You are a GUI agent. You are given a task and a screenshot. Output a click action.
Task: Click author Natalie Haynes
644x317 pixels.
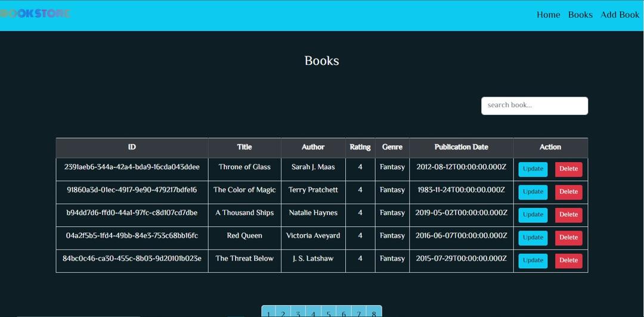pyautogui.click(x=313, y=213)
